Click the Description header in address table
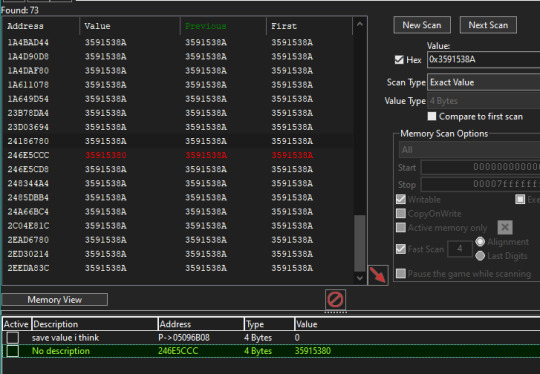 click(x=95, y=324)
